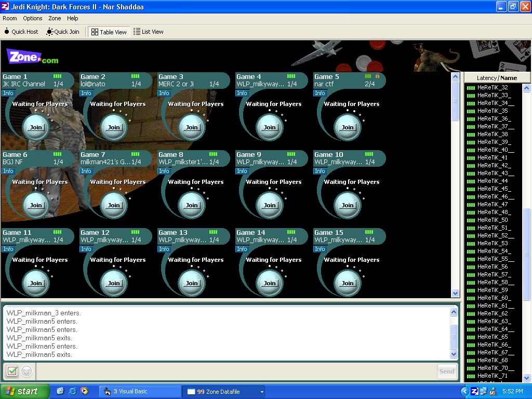Join Game 15 table
Screen dimensions: 532x399
[x=348, y=284]
